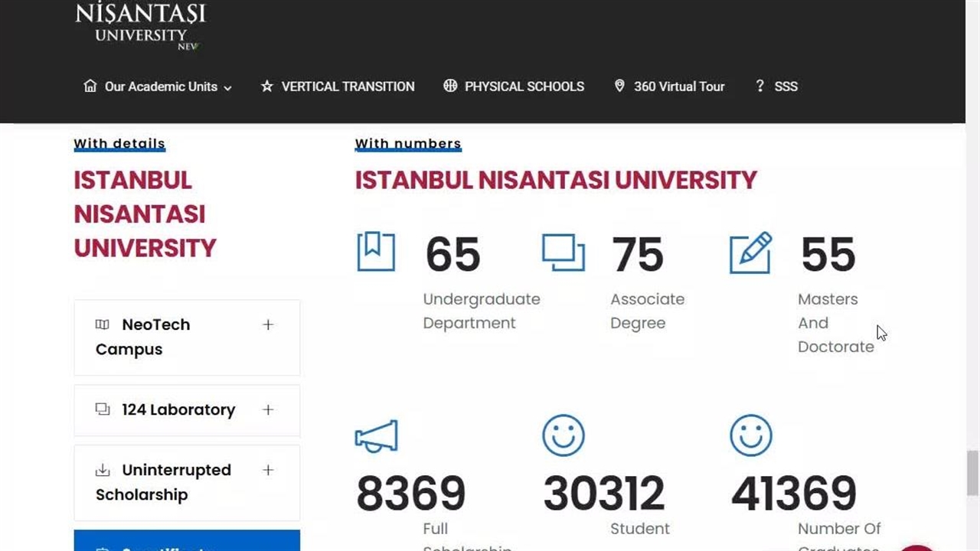Image resolution: width=980 pixels, height=551 pixels.
Task: Click the page vertical scrollbar thumb
Action: (972, 473)
